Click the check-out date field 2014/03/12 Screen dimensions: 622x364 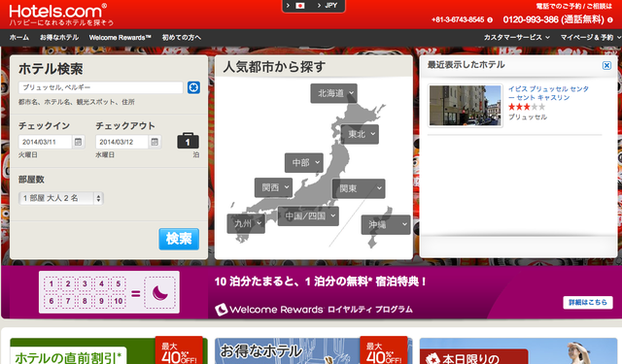pyautogui.click(x=122, y=142)
